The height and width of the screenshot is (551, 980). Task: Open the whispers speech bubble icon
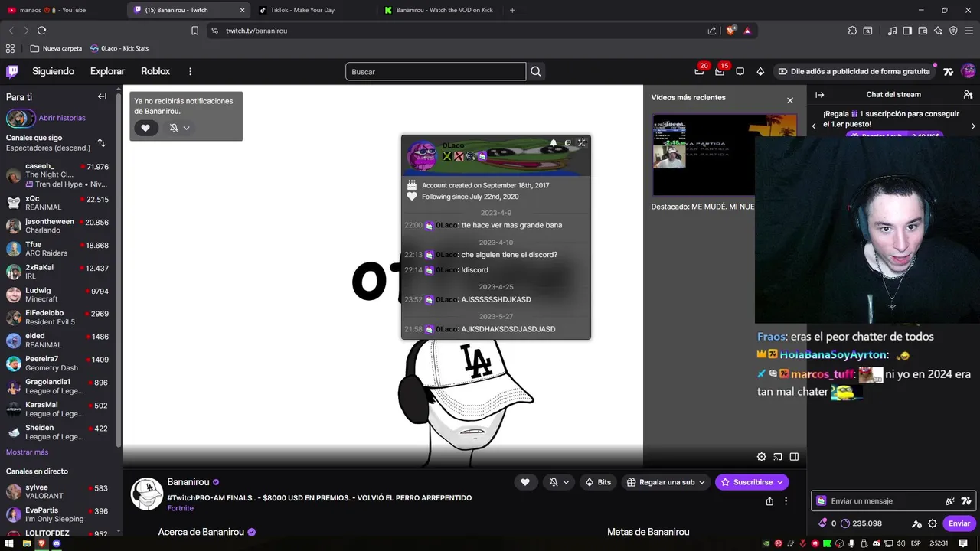tap(740, 71)
